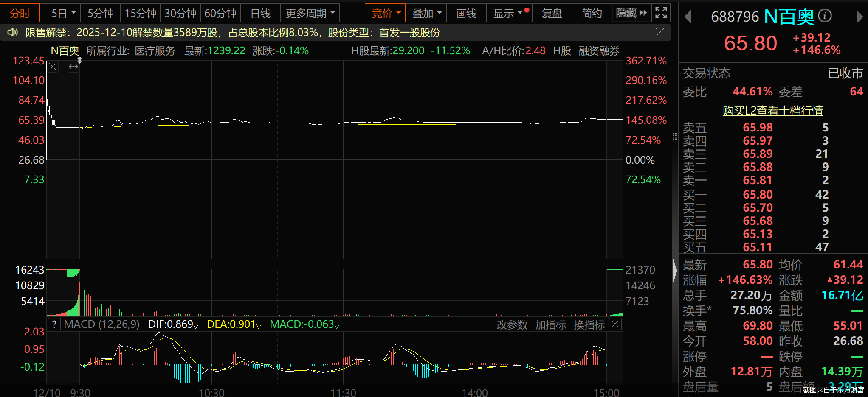Click the right-pointing collapse arrow on panel edge
868x397 pixels.
click(674, 271)
